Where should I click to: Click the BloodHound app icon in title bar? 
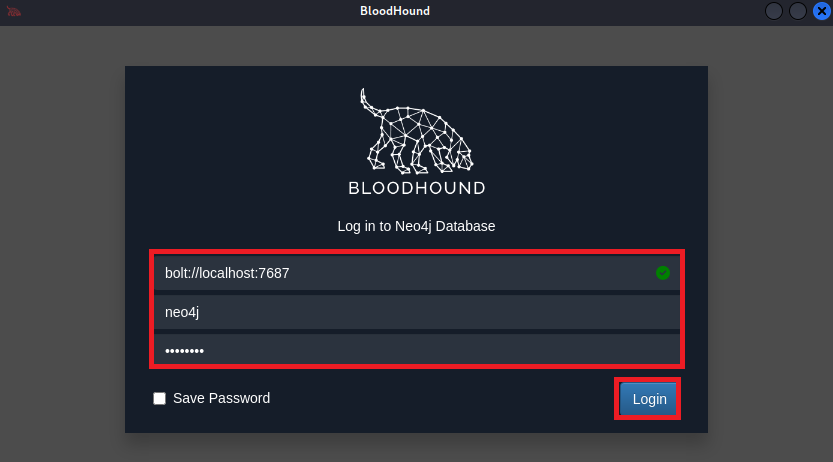coord(14,12)
